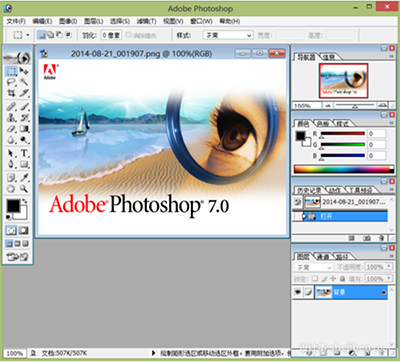Open the Navigator panel menu arrow
The height and width of the screenshot is (362, 400).
pos(392,57)
